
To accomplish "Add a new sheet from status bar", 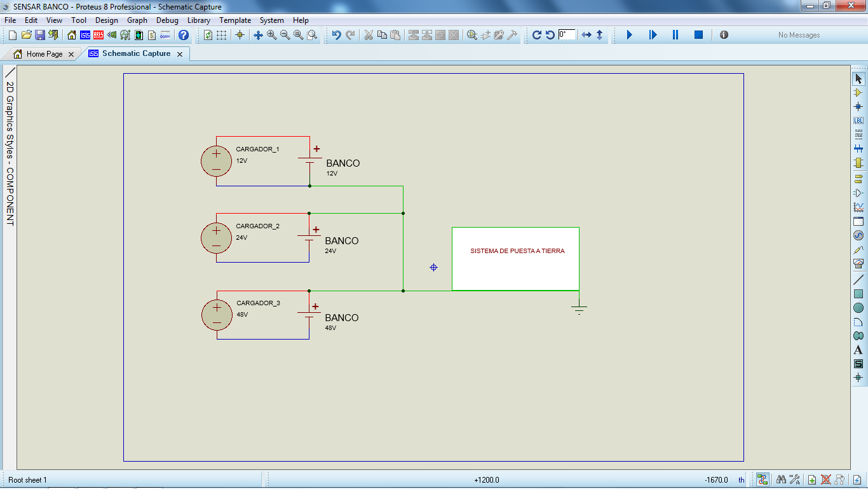I will (812, 480).
